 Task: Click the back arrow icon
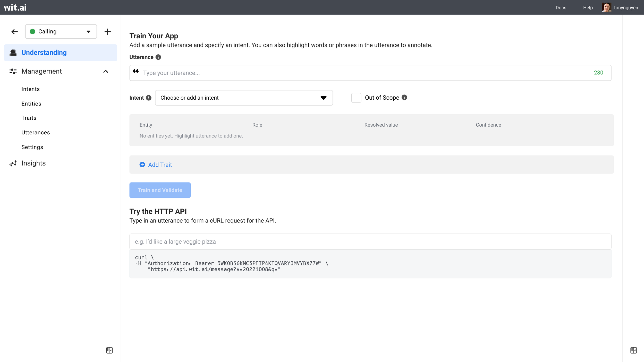(14, 32)
